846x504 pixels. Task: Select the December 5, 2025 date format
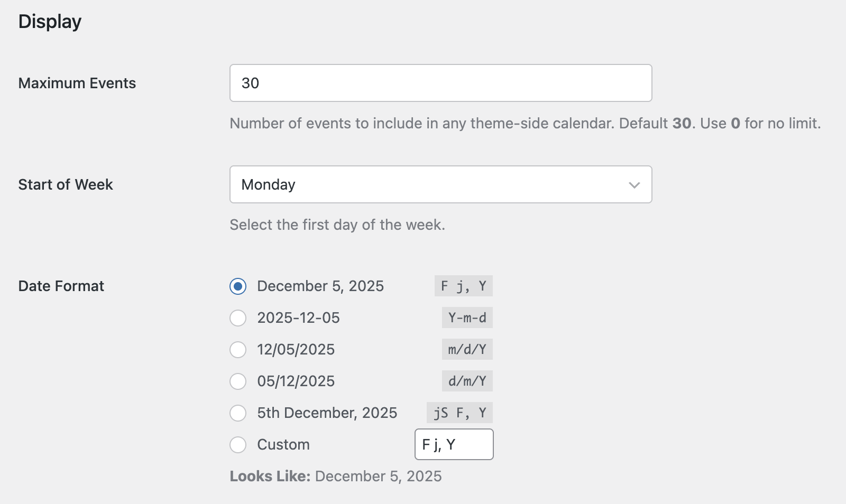238,286
